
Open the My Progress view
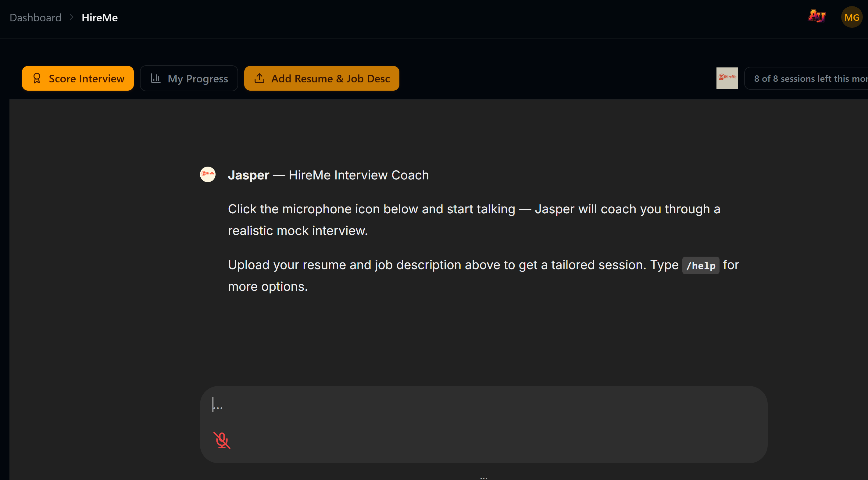(189, 78)
